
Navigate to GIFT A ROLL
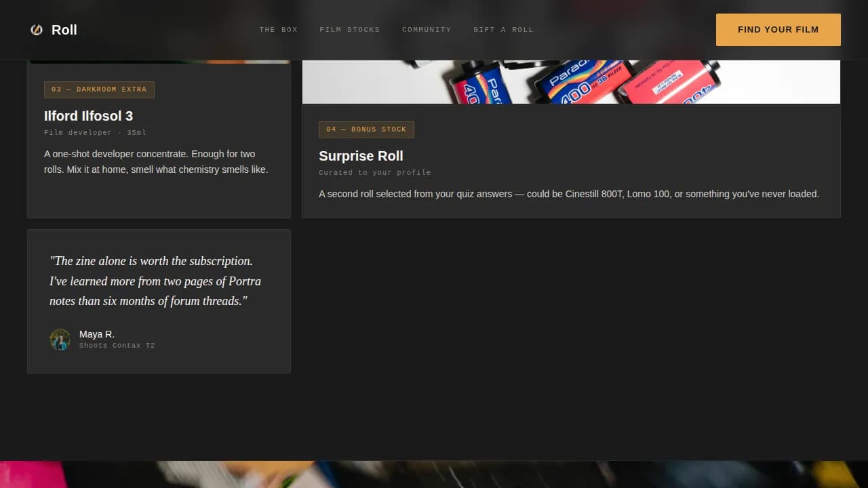click(503, 30)
